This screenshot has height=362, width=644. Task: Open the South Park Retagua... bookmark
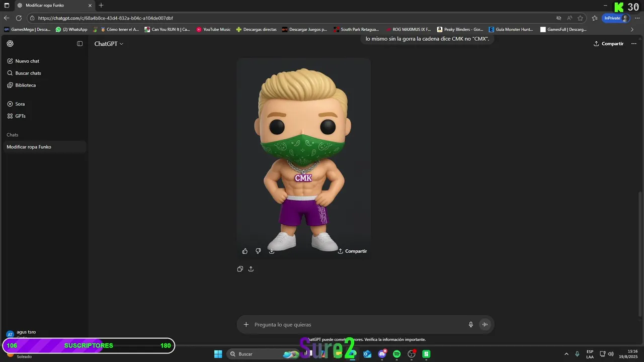(x=355, y=30)
